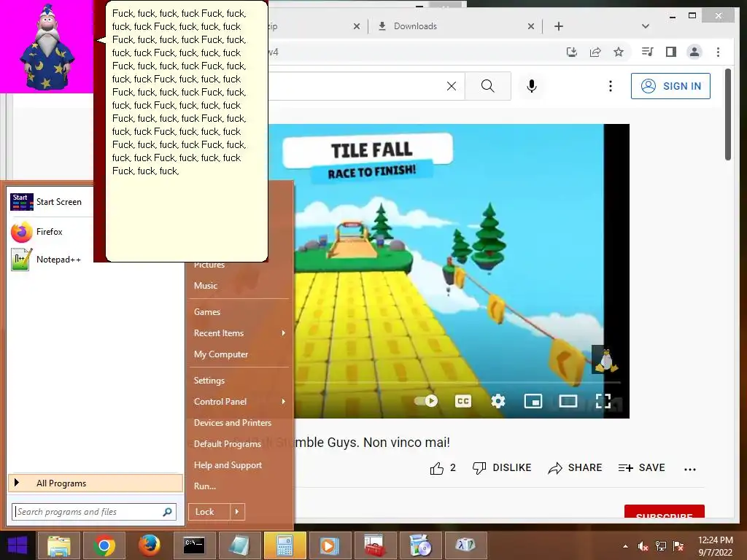Toggle the autoplay switch in player
This screenshot has width=747, height=560.
coord(426,401)
